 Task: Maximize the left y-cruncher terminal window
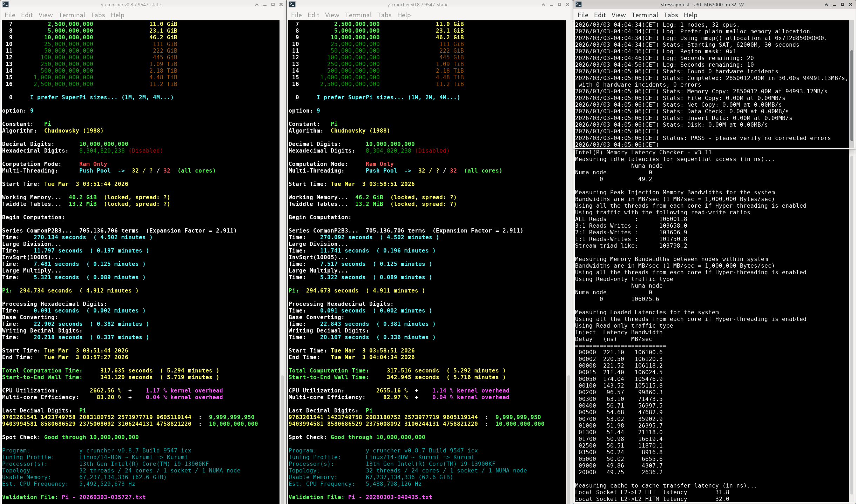(273, 5)
